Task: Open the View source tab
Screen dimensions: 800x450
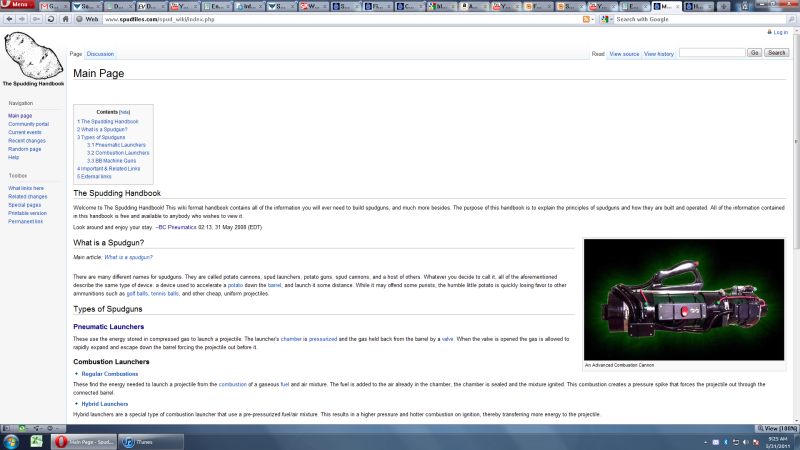Action: 624,54
